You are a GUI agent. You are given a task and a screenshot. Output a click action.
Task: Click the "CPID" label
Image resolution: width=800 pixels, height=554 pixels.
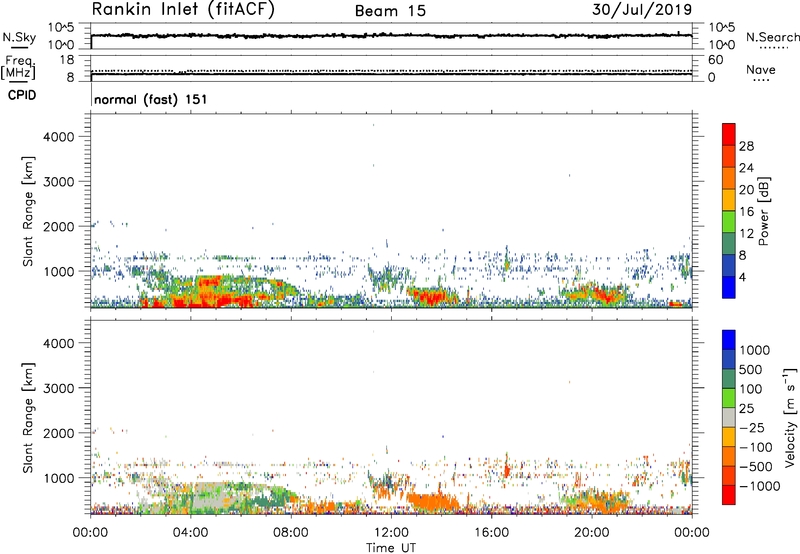22,95
